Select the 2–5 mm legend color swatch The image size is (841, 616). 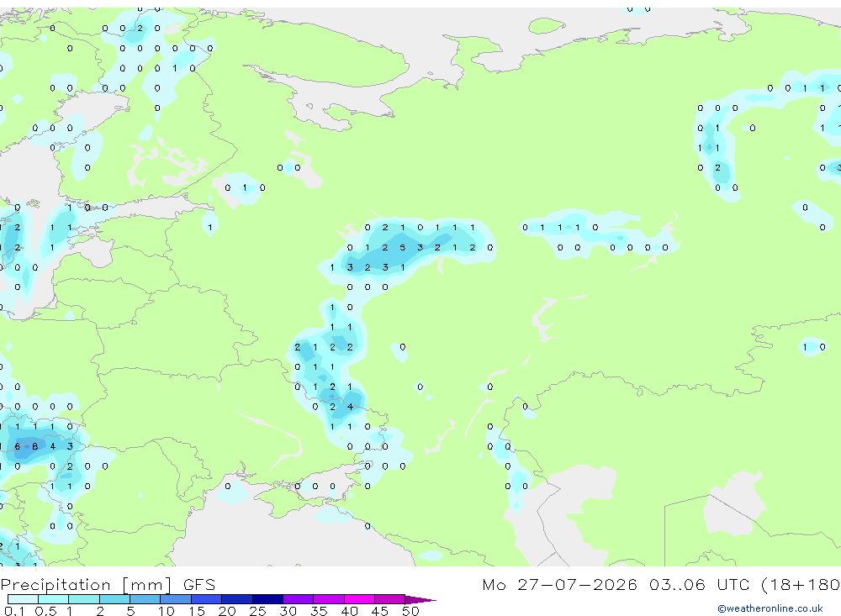click(114, 599)
